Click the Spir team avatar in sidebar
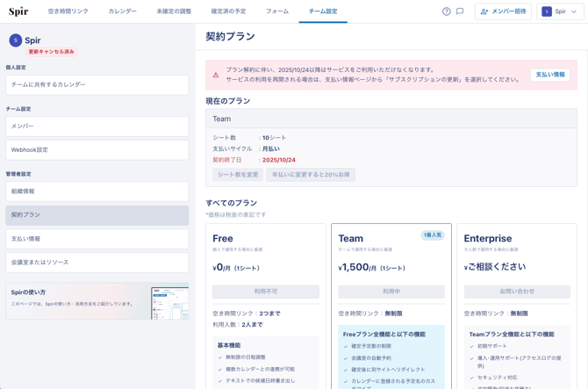The width and height of the screenshot is (588, 389). click(15, 40)
